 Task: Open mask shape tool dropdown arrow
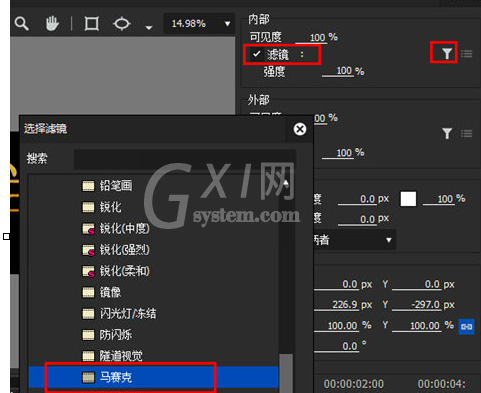coord(149,27)
